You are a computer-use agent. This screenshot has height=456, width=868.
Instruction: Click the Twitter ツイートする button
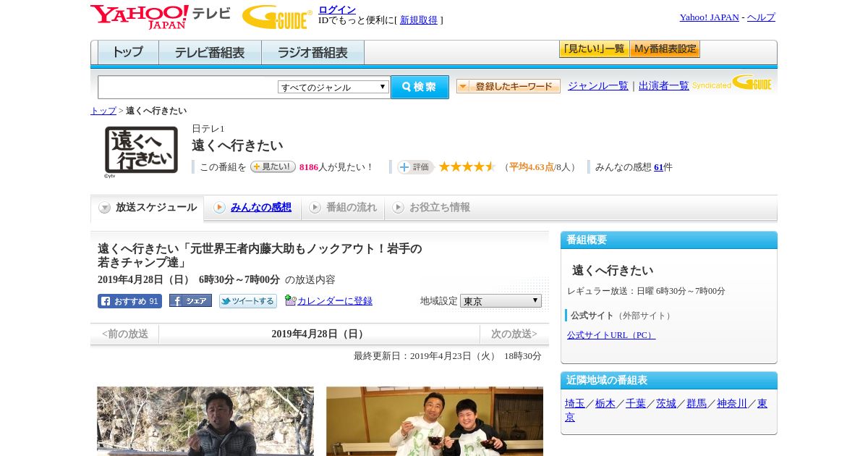[x=248, y=301]
